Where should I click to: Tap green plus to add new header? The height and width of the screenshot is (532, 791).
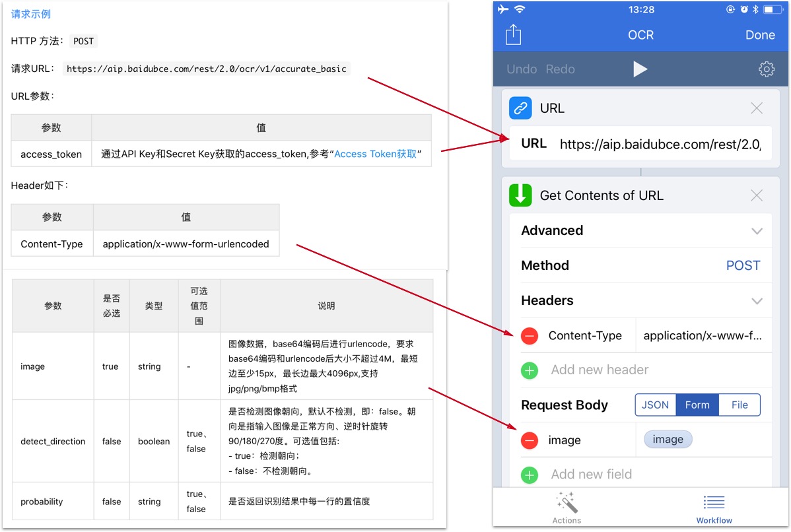pos(530,370)
